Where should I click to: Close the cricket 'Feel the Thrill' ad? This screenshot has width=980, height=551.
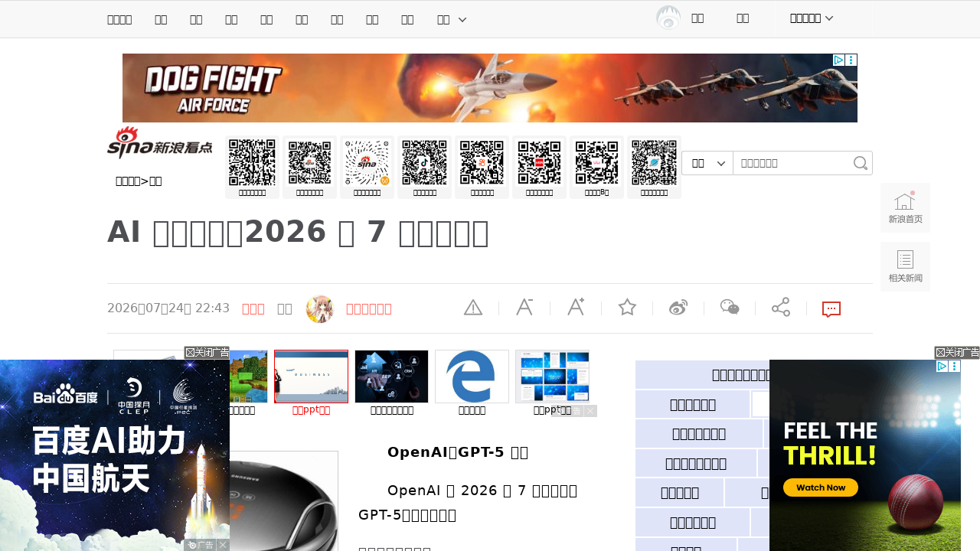956,353
